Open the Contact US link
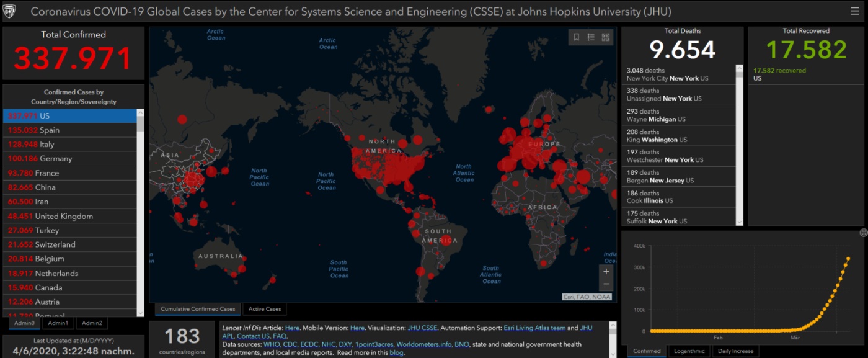Screen dimensions: 868x358 [x=253, y=336]
